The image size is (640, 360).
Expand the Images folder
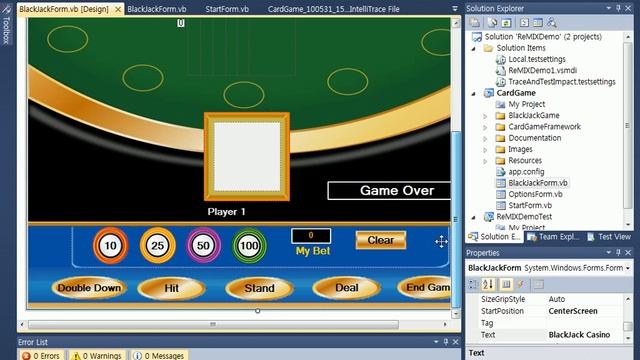coord(485,150)
